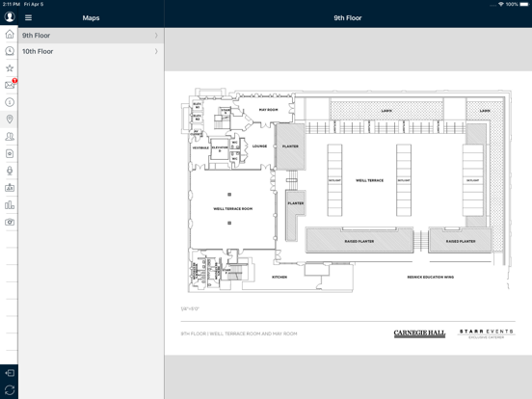Open the messages envelope icon
Image resolution: width=532 pixels, height=399 pixels.
click(10, 85)
